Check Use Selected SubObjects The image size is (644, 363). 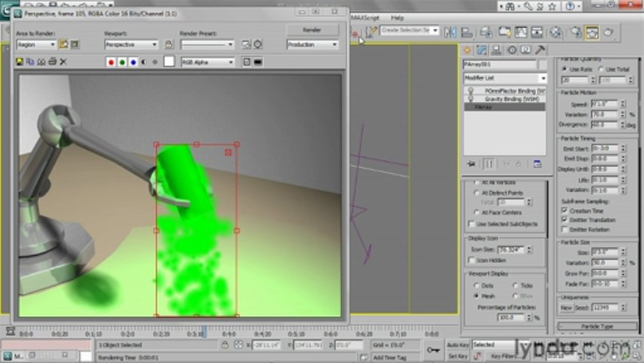tap(471, 224)
